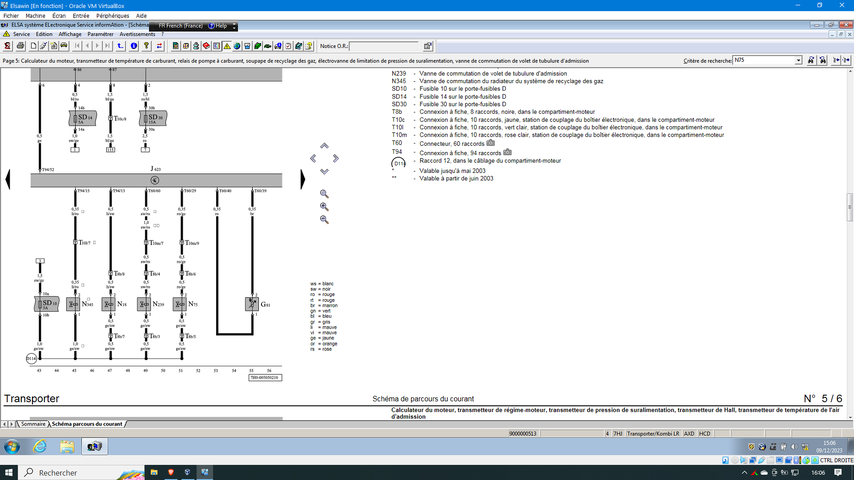This screenshot has height=480, width=854.
Task: Open Critère de recherche dropdown arrow
Action: (x=798, y=60)
